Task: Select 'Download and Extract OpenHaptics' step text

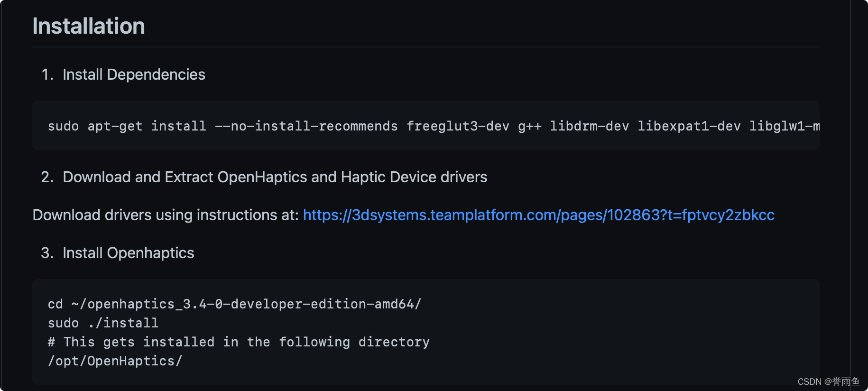Action: (x=275, y=177)
